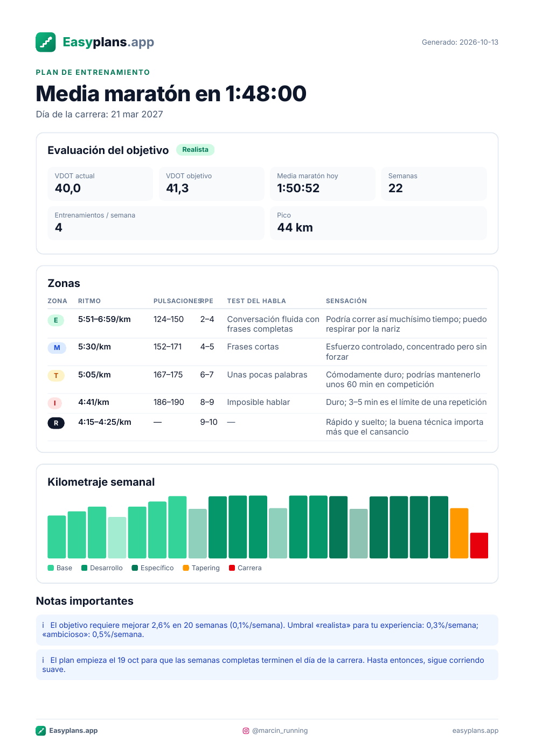The height and width of the screenshot is (756, 535).
Task: Click the Carrera legend color swatch
Action: [232, 568]
